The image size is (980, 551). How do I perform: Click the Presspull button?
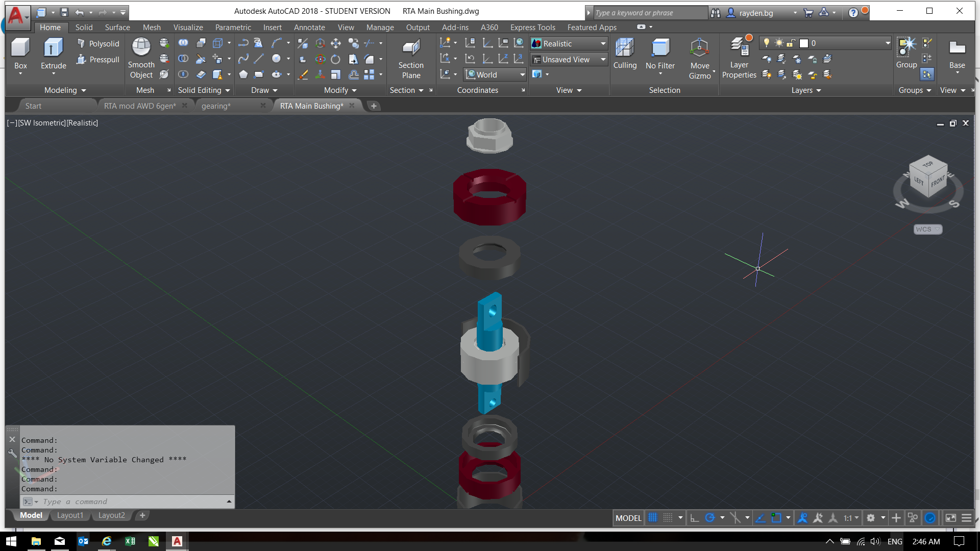click(x=98, y=60)
